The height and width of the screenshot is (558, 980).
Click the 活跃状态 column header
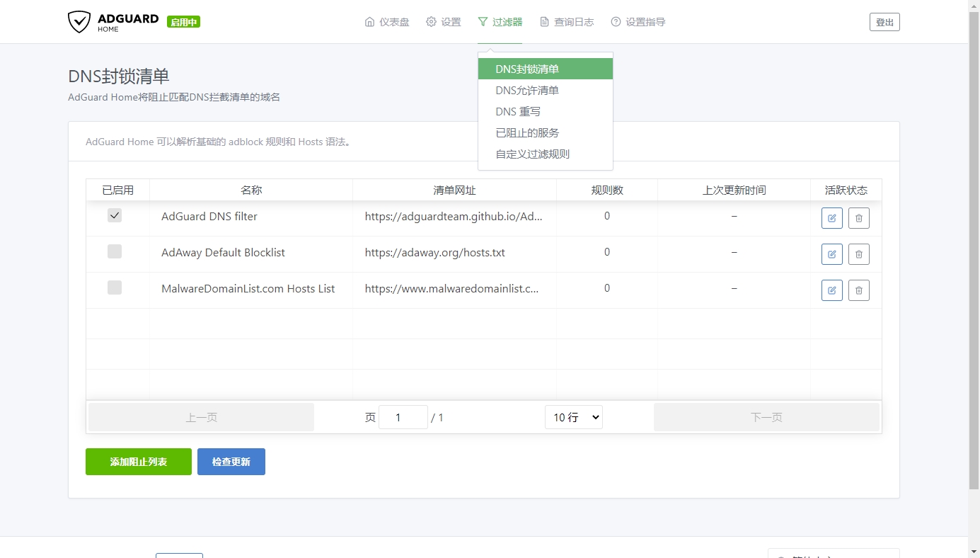[846, 190]
